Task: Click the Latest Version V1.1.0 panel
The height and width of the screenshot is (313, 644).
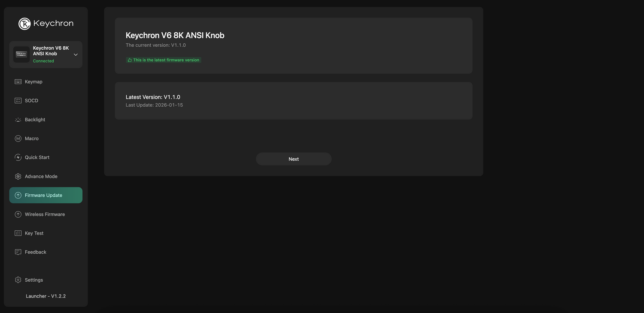Action: [293, 101]
